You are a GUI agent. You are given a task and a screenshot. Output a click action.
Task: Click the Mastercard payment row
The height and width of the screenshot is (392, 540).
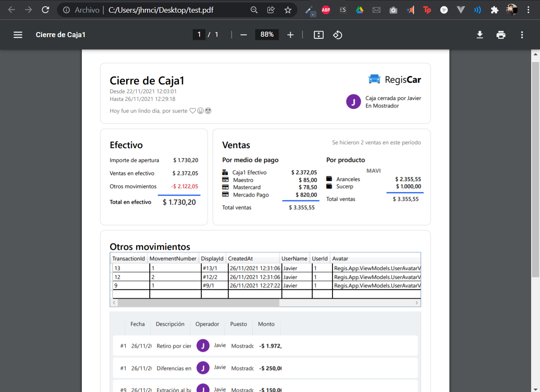coord(270,187)
